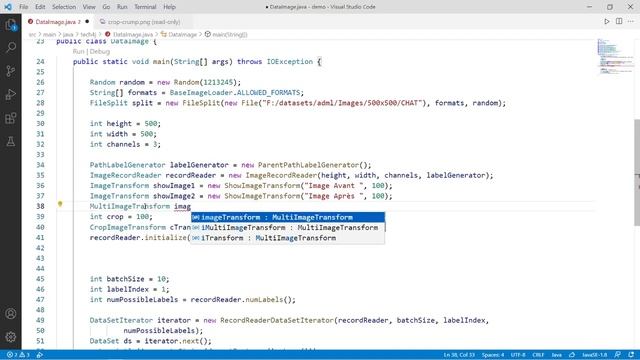Open the Go menu
This screenshot has width=640, height=360.
(x=106, y=7)
